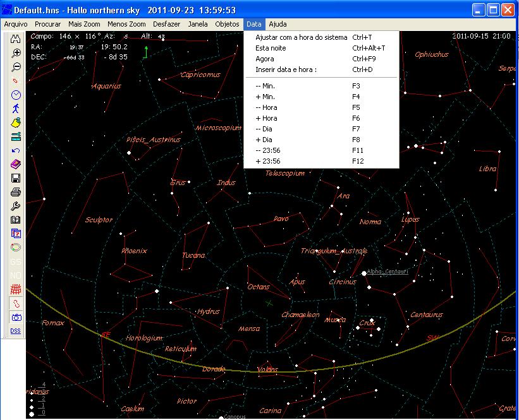The image size is (519, 420).
Task: Click the Piscis_Austrinus constellation label
Action: click(153, 140)
